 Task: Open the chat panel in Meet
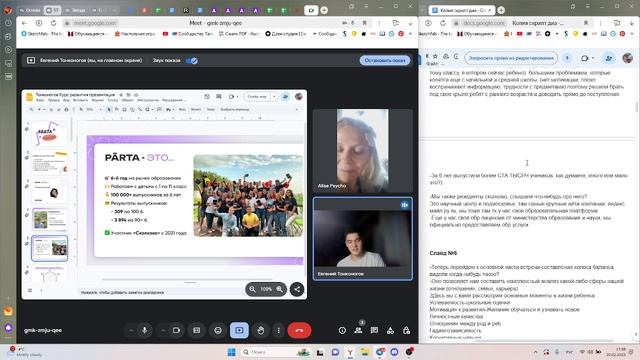click(x=374, y=331)
